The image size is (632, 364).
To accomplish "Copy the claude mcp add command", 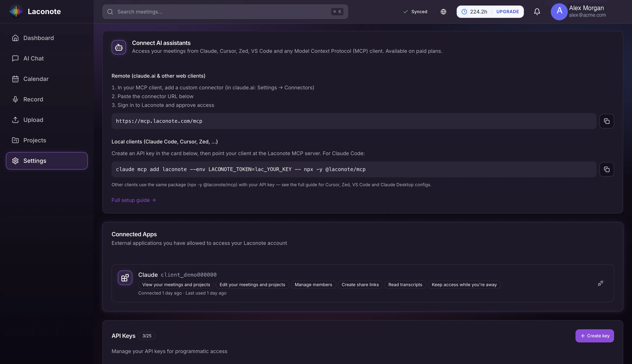I will 606,170.
